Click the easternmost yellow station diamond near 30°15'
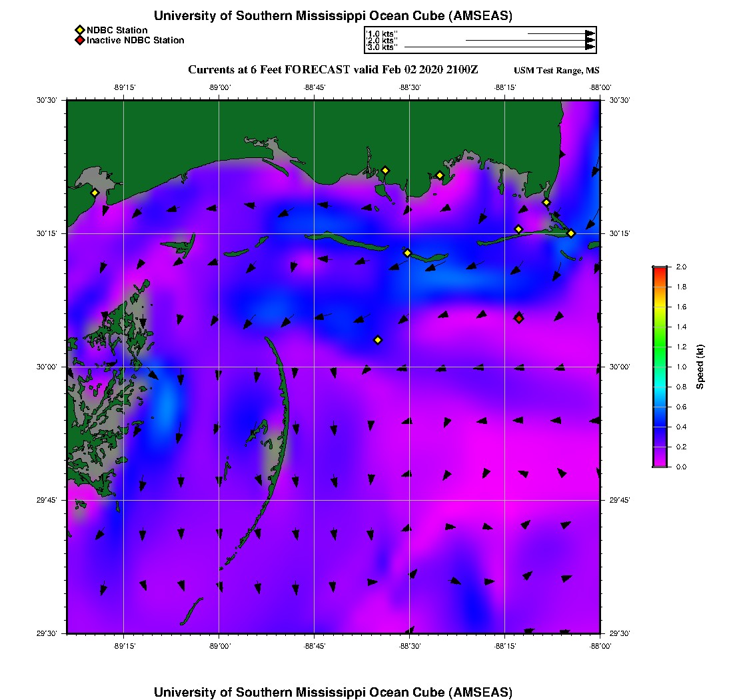 (571, 233)
